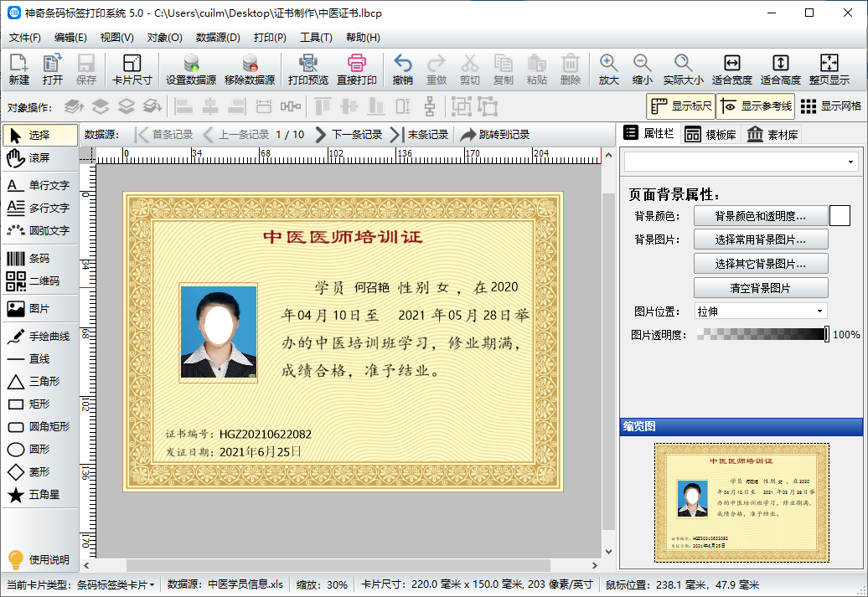Screen dimensions: 868x597
Task: Click the 卡片尺寸 card size icon
Action: click(x=132, y=69)
